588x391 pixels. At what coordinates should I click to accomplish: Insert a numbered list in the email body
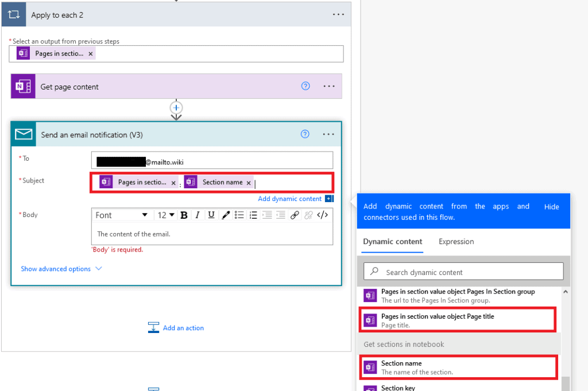[253, 215]
